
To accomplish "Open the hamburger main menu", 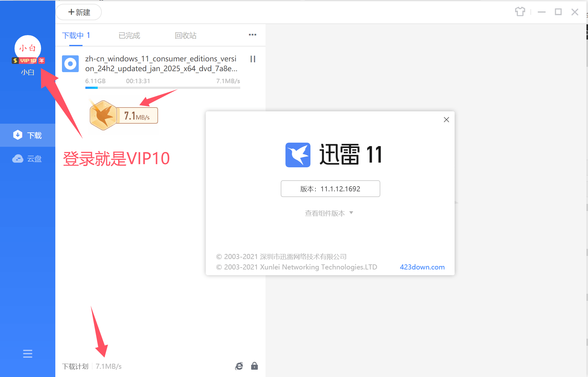I will (28, 354).
